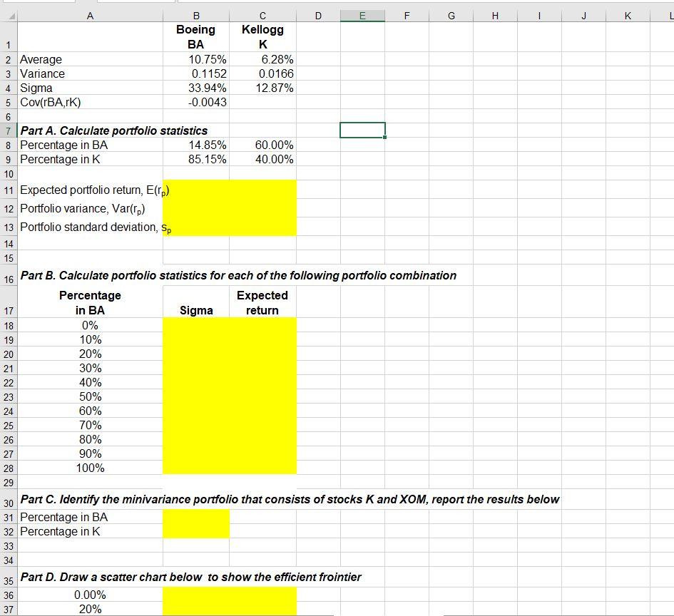674x616 pixels.
Task: Select the Kellogg K column header cell
Action: click(262, 36)
